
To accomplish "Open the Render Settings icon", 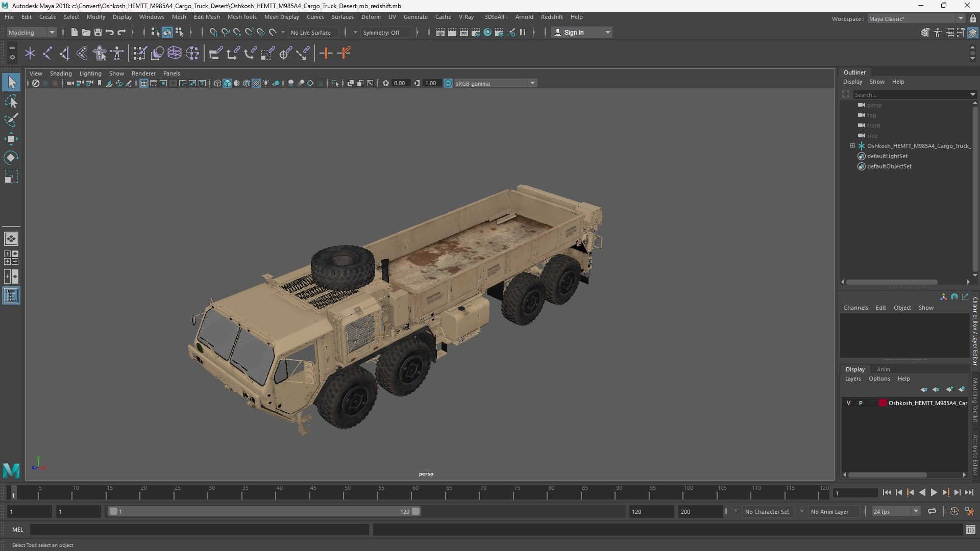I will point(476,32).
